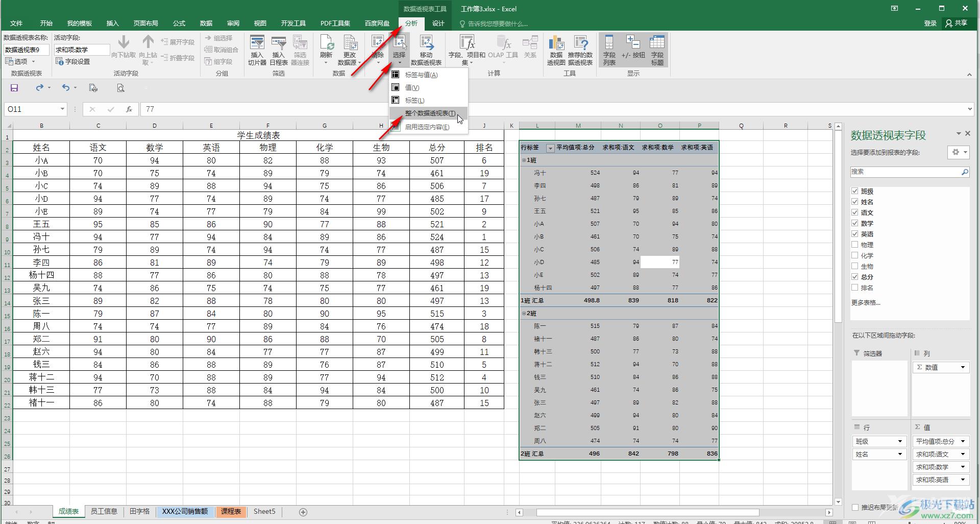The height and width of the screenshot is (524, 980).
Task: Open the 设计 ribbon tab
Action: 438,23
